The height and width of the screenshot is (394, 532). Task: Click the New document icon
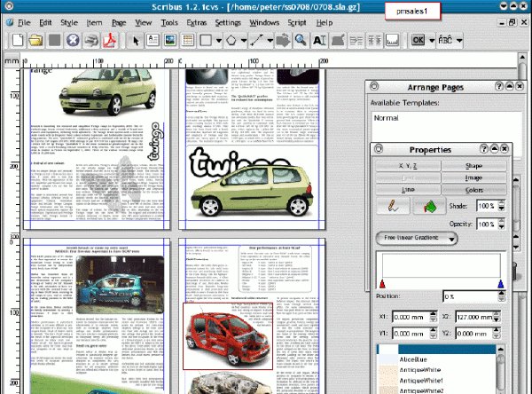click(x=18, y=40)
